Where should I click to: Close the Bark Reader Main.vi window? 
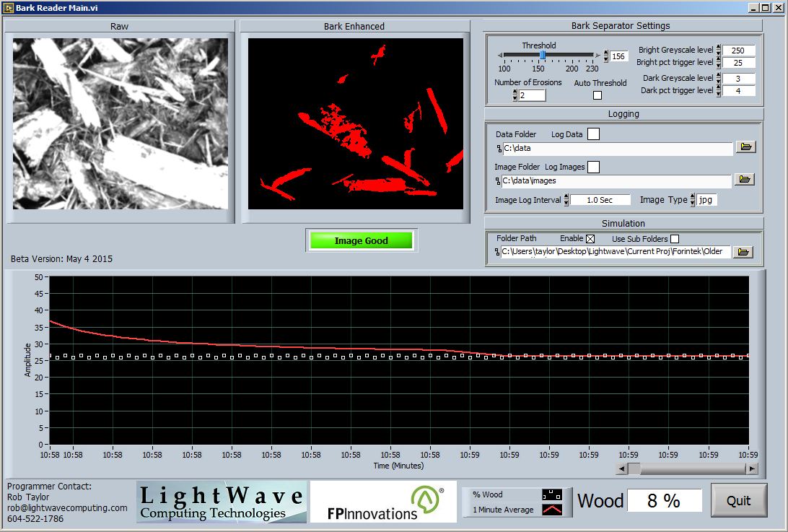[777, 7]
